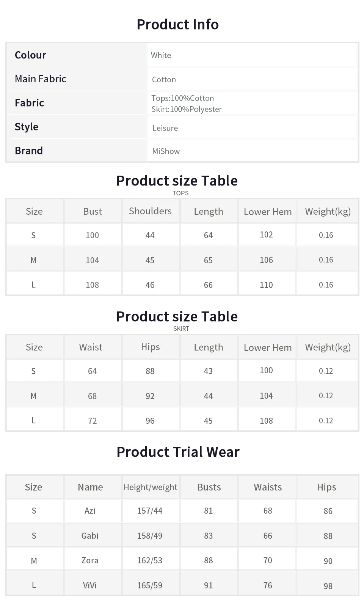Select the Height/weight column header
Image resolution: width=364 pixels, height=610 pixels.
[x=150, y=487]
